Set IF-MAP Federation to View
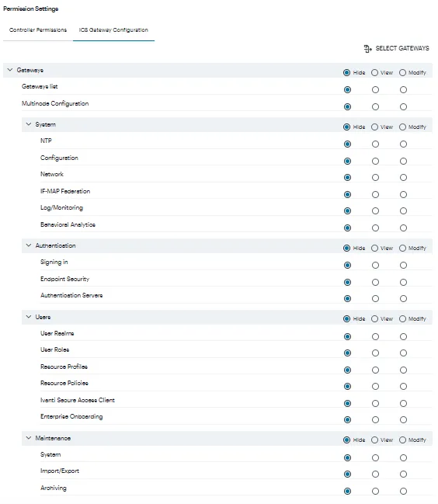Screen dimensions: 438x504 [x=375, y=194]
